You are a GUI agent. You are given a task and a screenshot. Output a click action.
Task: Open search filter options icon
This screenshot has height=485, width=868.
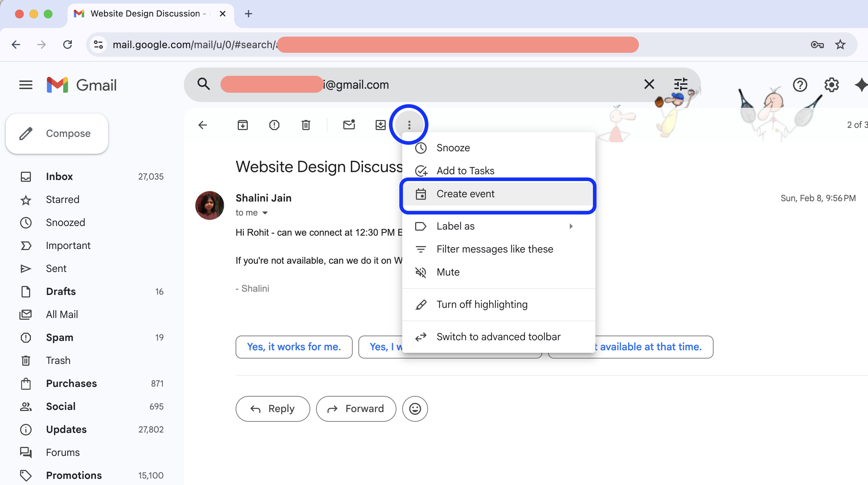681,85
